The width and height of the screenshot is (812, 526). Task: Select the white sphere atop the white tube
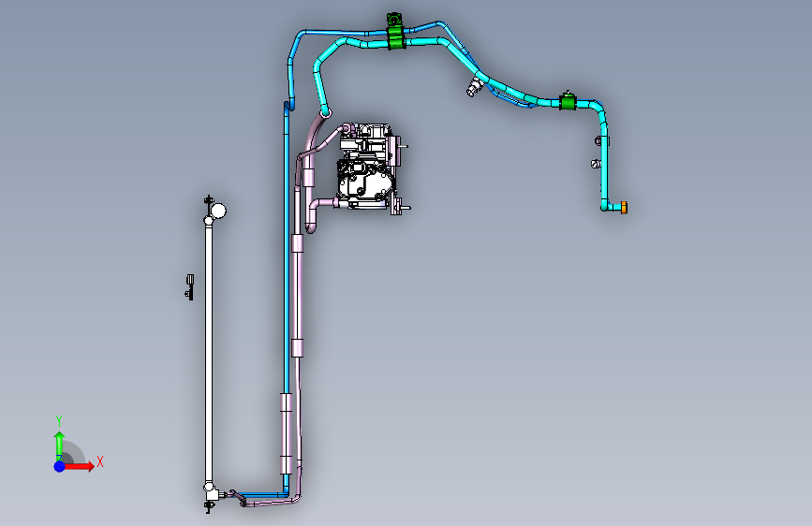pyautogui.click(x=217, y=211)
